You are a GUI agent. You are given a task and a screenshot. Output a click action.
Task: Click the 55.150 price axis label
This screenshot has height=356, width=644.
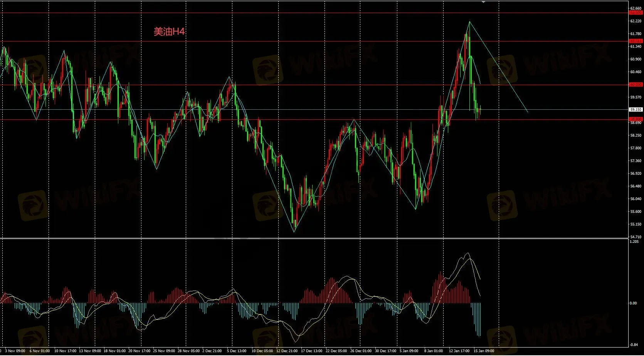point(636,224)
